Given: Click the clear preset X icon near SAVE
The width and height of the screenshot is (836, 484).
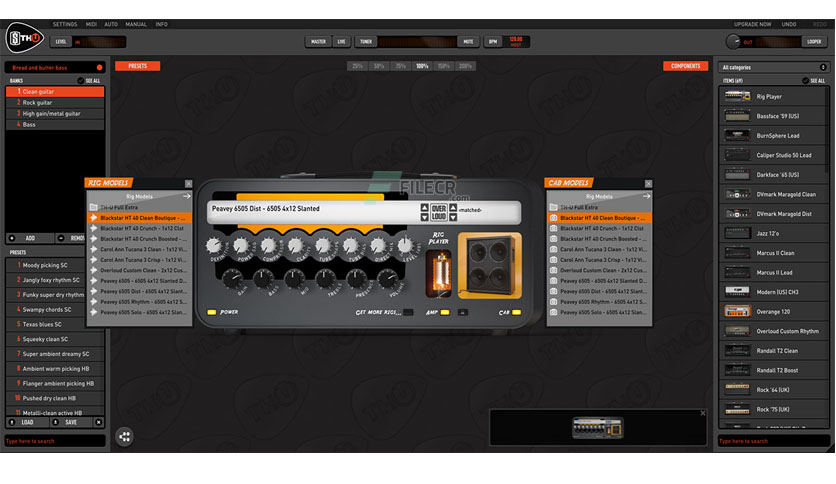Looking at the screenshot, I should 99,422.
